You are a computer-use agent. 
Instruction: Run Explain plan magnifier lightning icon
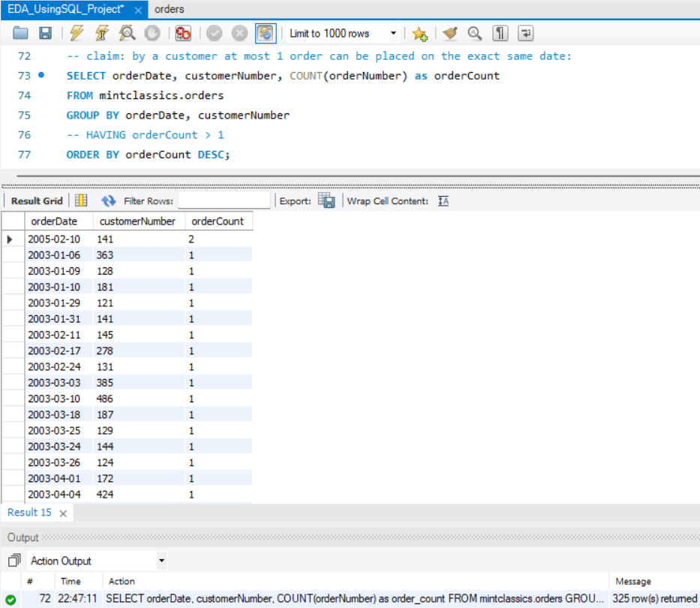128,34
